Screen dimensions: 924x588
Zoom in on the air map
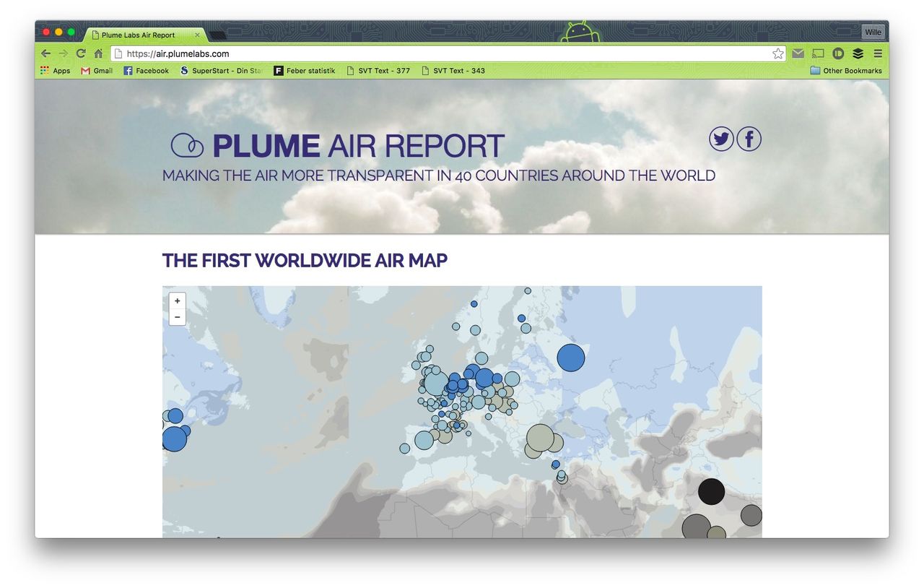pos(178,301)
